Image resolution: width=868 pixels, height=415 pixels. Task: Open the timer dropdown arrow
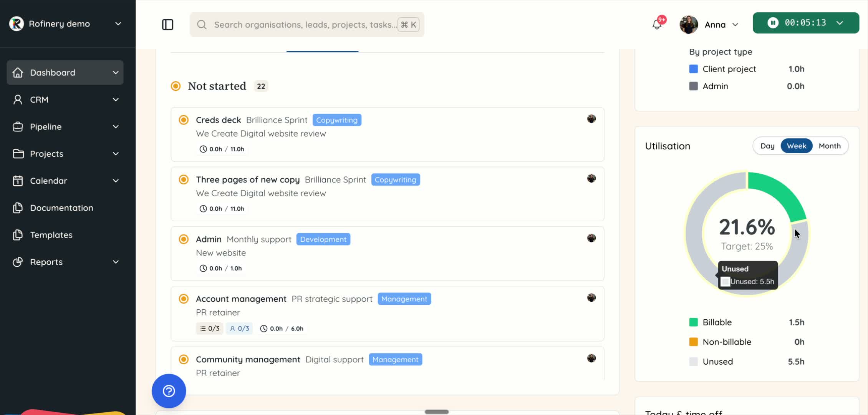[x=840, y=23]
